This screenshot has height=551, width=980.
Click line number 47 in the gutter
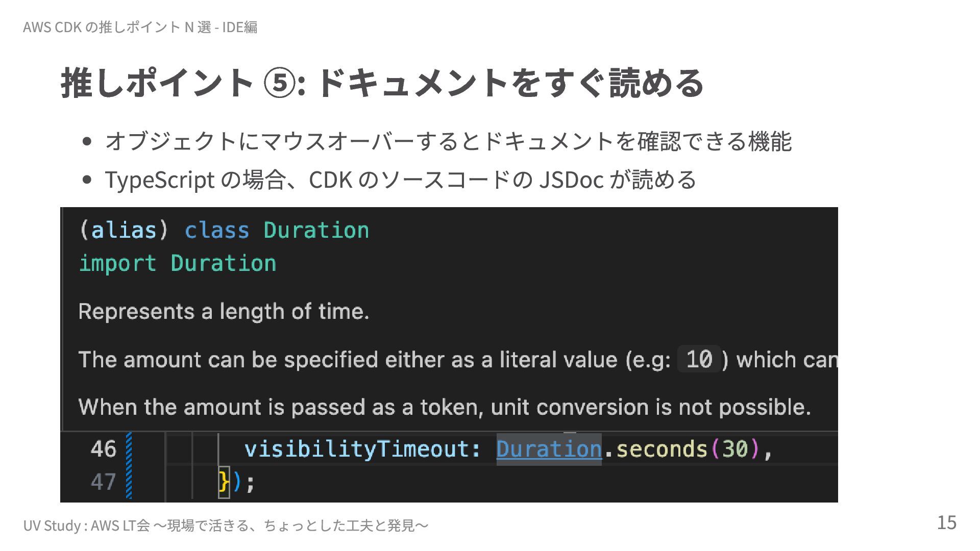(103, 482)
